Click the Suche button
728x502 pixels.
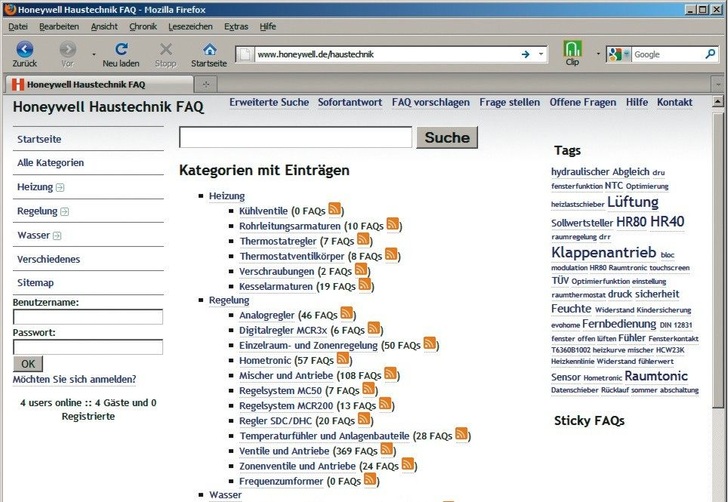[447, 138]
